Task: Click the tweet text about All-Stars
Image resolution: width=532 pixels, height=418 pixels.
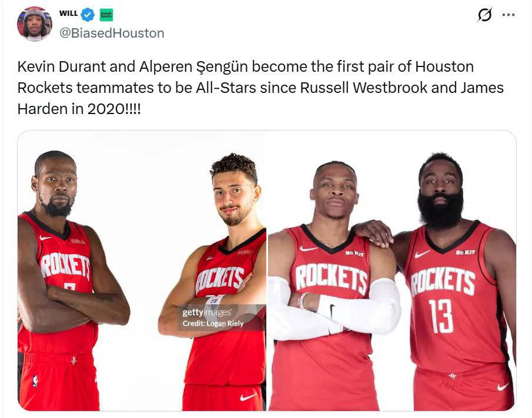Action: tap(260, 88)
